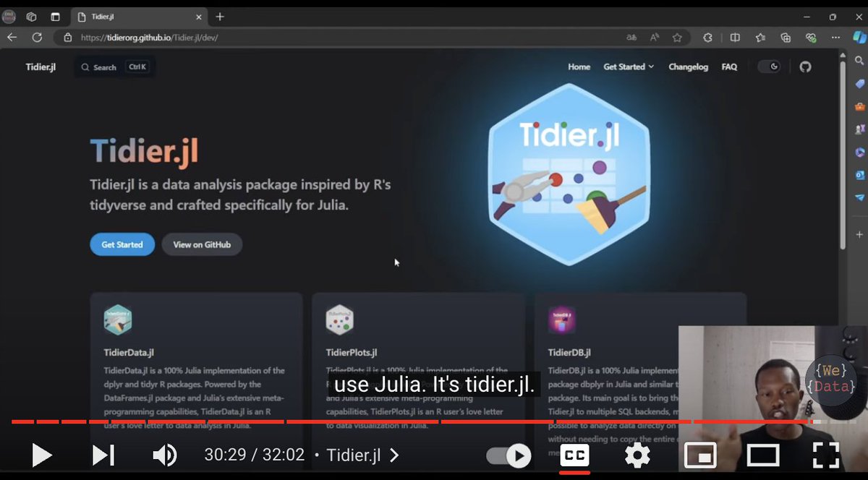Image resolution: width=868 pixels, height=480 pixels.
Task: Click the browser essentials heart icon
Action: [811, 38]
